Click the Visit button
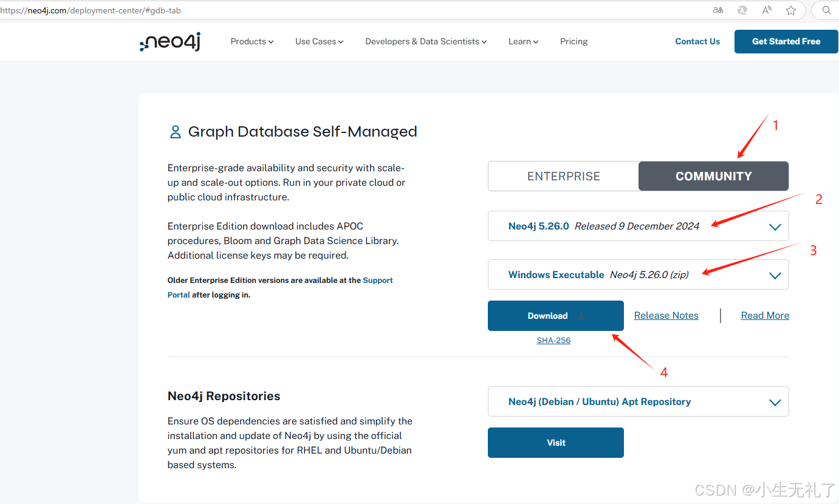The height and width of the screenshot is (504, 839). click(556, 443)
